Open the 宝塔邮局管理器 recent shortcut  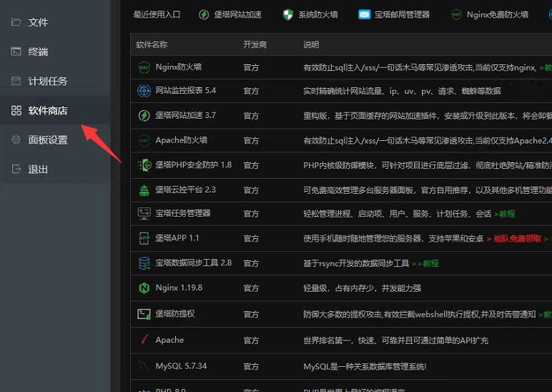pos(394,14)
